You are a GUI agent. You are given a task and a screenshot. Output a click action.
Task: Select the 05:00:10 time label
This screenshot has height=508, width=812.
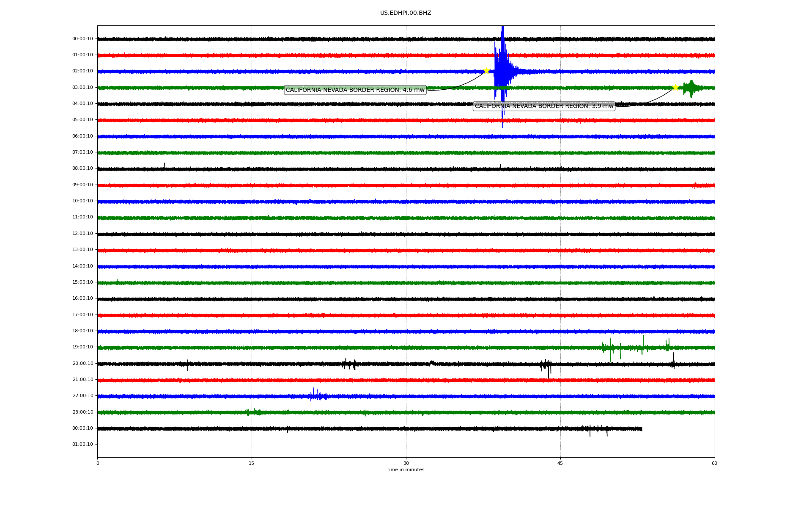[82, 120]
